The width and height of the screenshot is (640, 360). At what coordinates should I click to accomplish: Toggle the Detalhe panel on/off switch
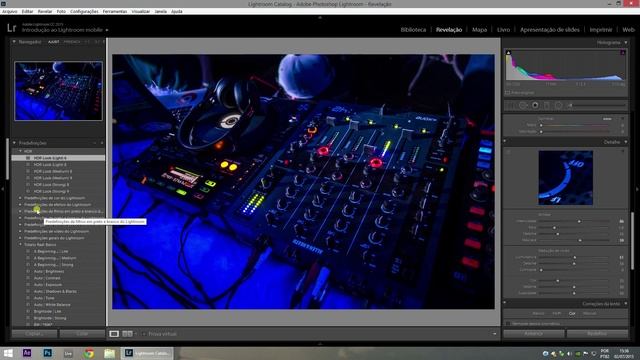[505, 142]
